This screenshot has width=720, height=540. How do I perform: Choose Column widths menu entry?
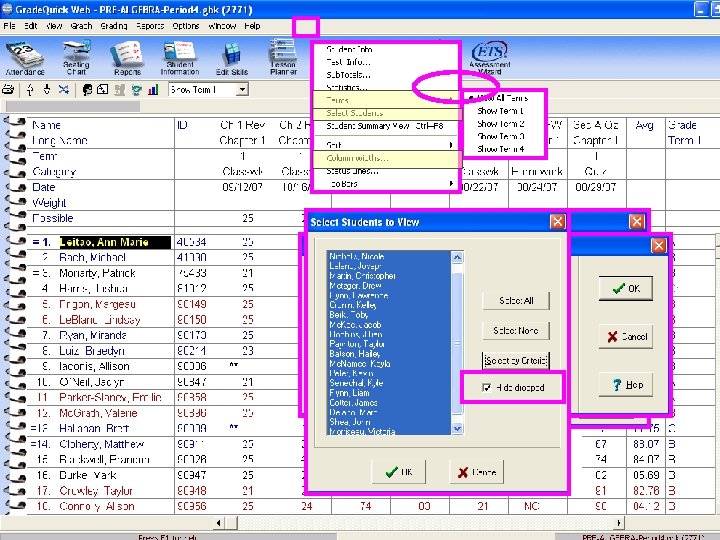pos(386,158)
